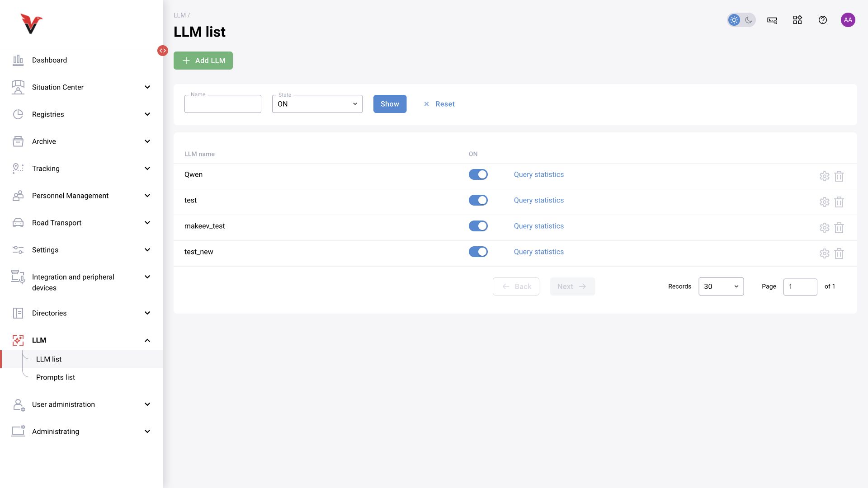Open settings gear for test_new

[825, 253]
